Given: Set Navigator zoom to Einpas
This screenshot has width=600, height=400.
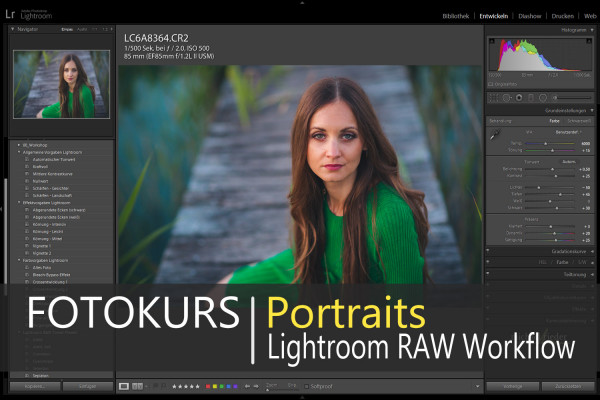Looking at the screenshot, I should pos(67,29).
